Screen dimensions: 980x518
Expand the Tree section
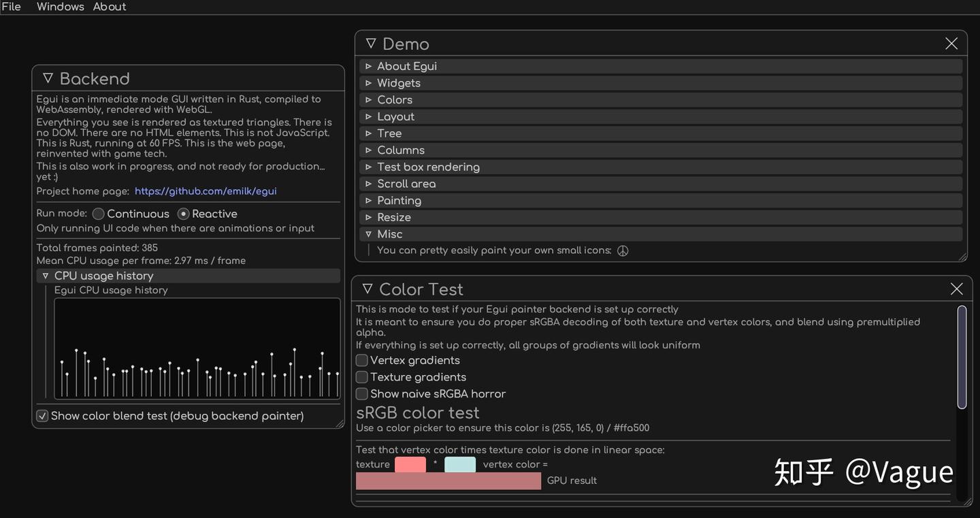[660, 133]
